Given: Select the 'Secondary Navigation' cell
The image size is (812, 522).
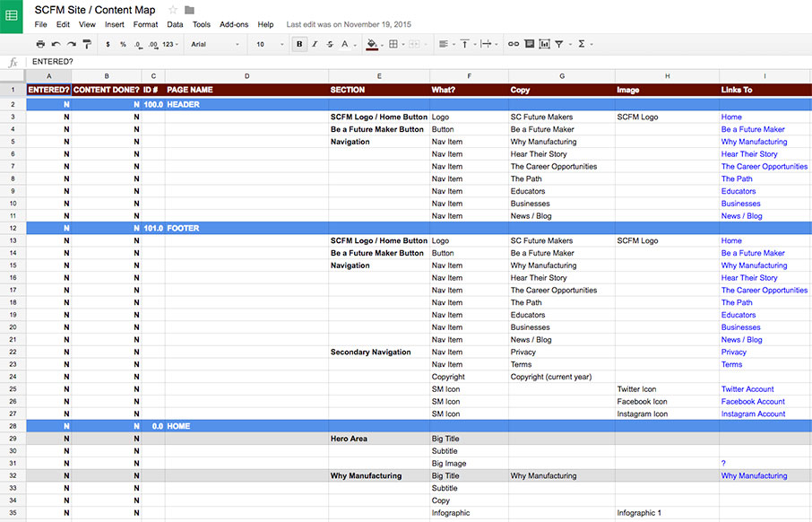Looking at the screenshot, I should tap(379, 352).
